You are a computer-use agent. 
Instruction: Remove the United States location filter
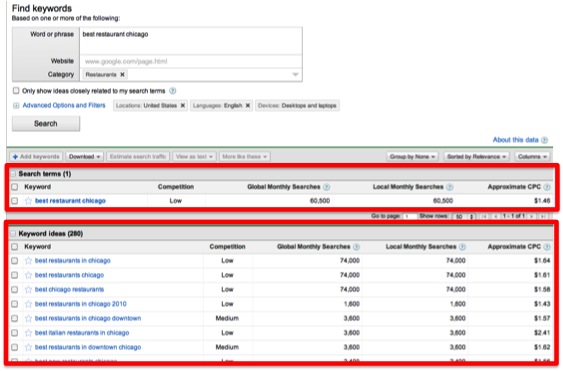(182, 106)
